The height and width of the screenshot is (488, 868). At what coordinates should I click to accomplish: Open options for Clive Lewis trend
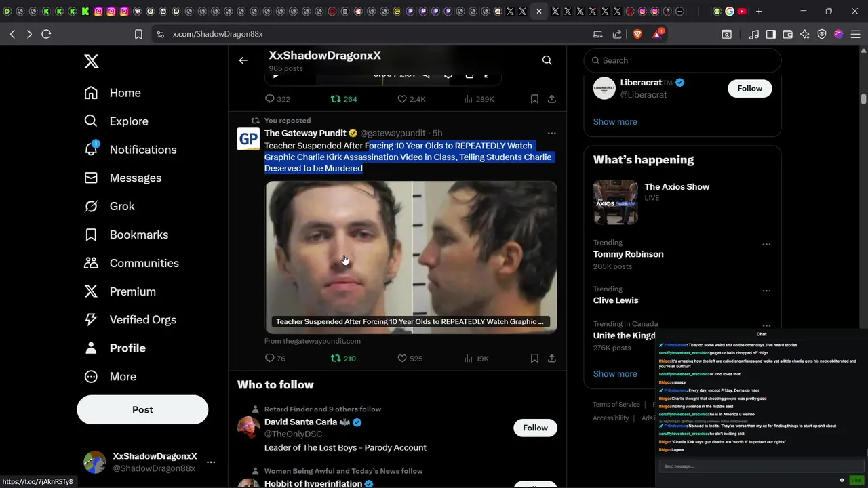coord(766,291)
